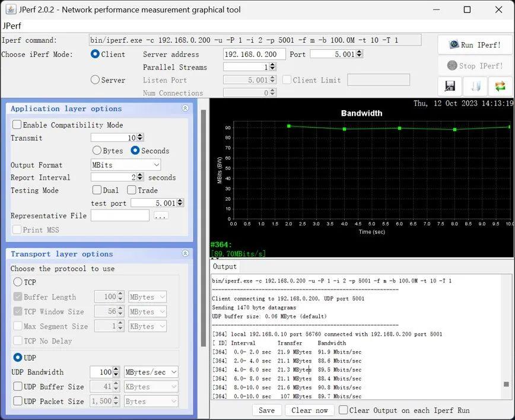The height and width of the screenshot is (420, 515).
Task: Click the save configuration floppy disk icon
Action: click(x=449, y=86)
